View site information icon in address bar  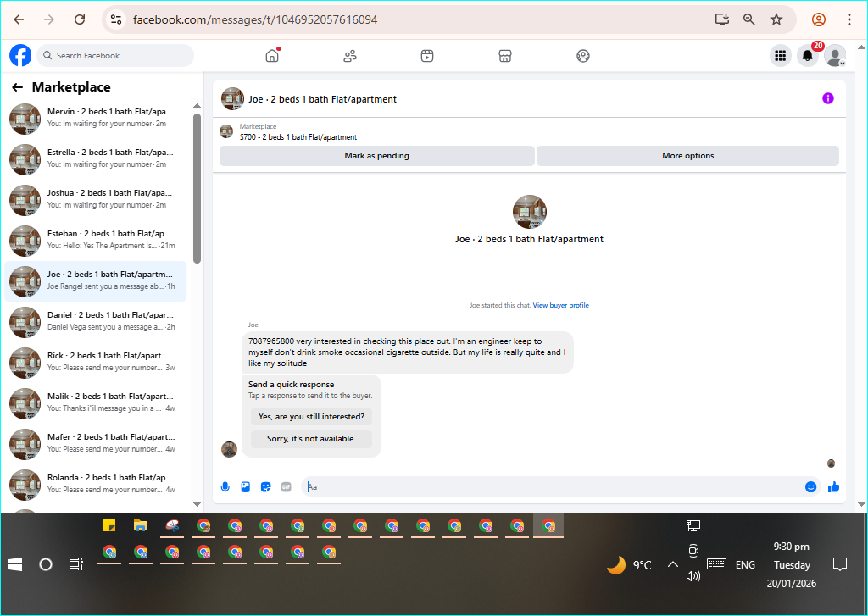[x=115, y=19]
